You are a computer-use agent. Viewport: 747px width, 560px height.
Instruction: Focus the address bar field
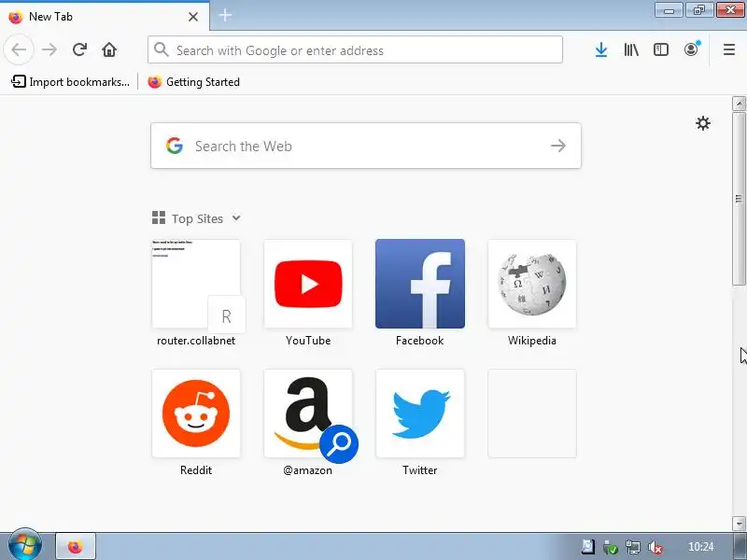355,49
